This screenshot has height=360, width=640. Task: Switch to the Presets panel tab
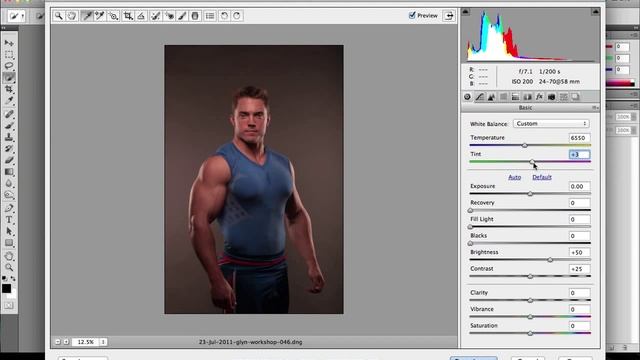point(563,97)
